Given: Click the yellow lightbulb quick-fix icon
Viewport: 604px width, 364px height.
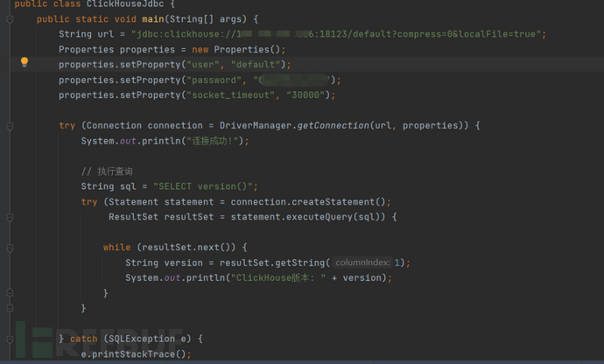Looking at the screenshot, I should coord(25,61).
